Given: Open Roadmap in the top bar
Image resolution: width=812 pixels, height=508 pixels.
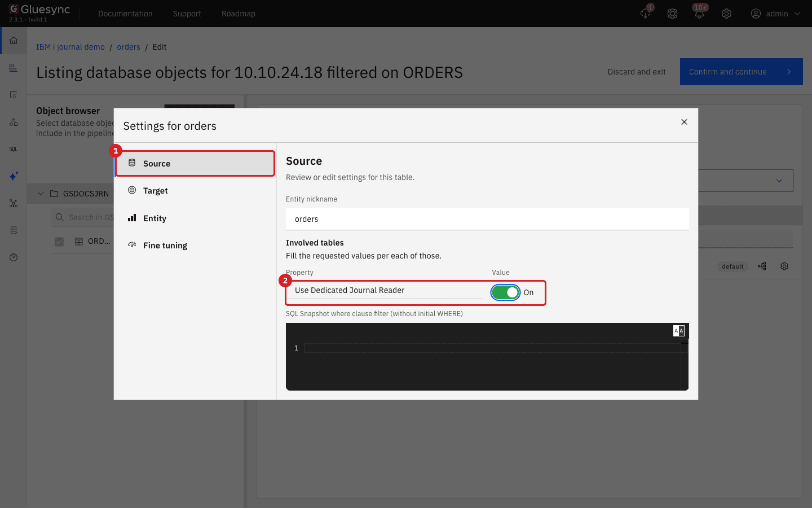Looking at the screenshot, I should [239, 14].
